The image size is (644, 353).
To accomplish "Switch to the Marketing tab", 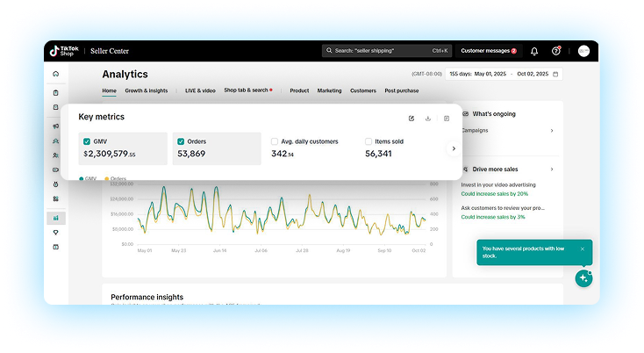I will 329,90.
